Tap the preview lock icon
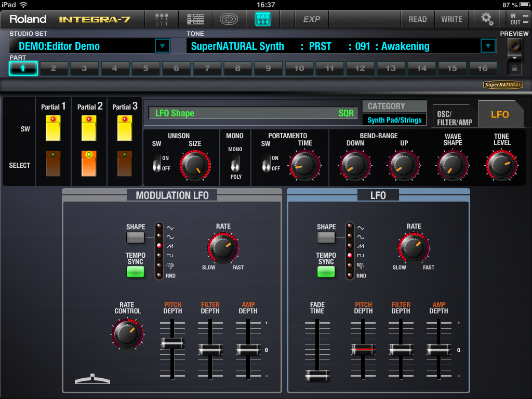 514,69
